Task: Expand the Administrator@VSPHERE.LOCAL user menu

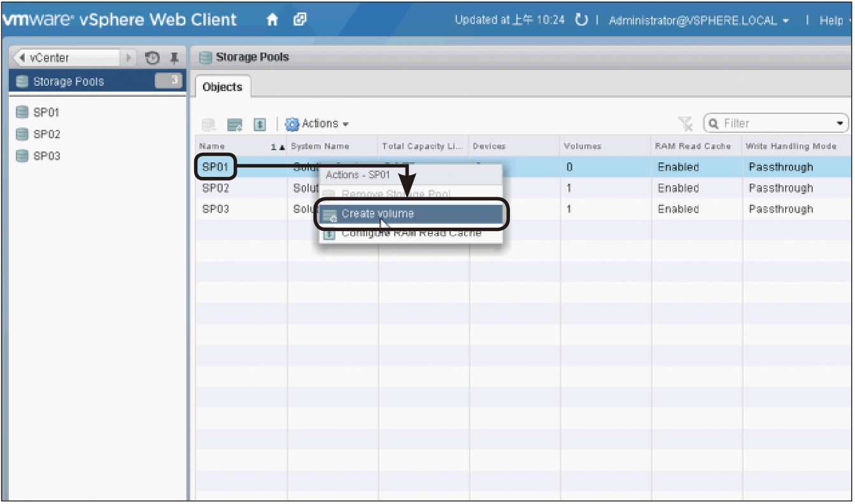Action: click(x=698, y=20)
